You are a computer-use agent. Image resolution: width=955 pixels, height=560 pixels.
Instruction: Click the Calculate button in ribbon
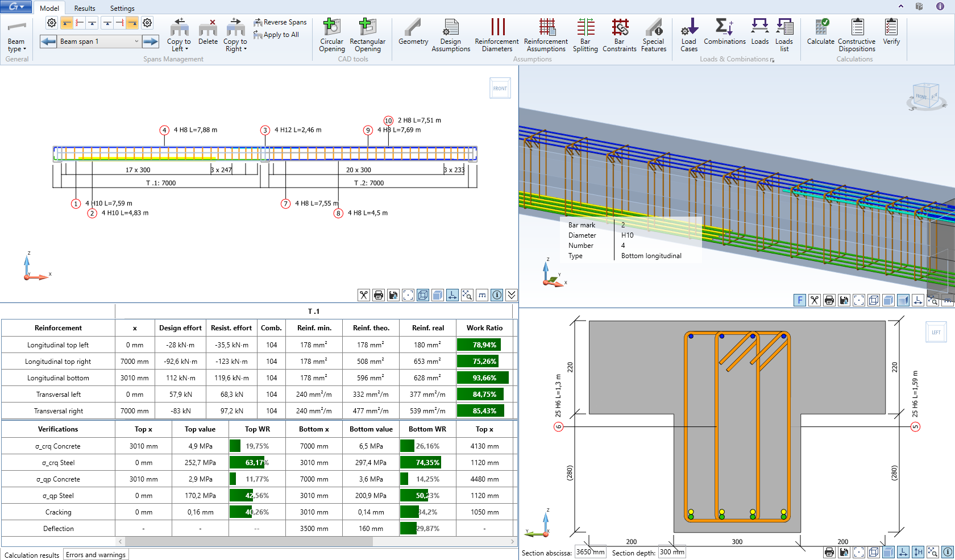pyautogui.click(x=820, y=32)
